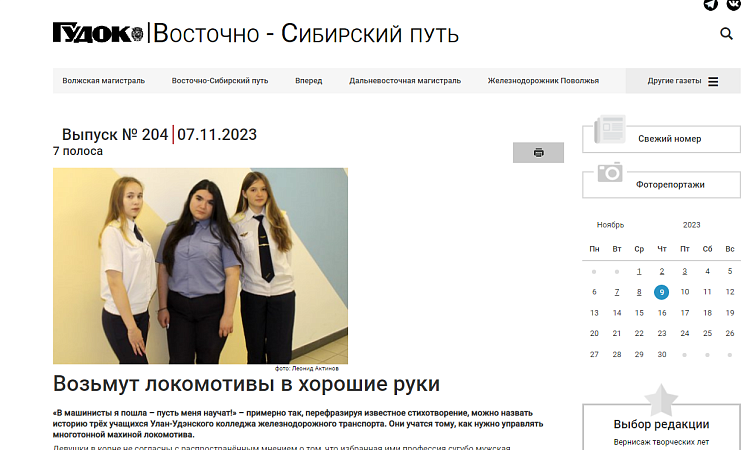Click the 2023 year label in calendar

(x=692, y=225)
